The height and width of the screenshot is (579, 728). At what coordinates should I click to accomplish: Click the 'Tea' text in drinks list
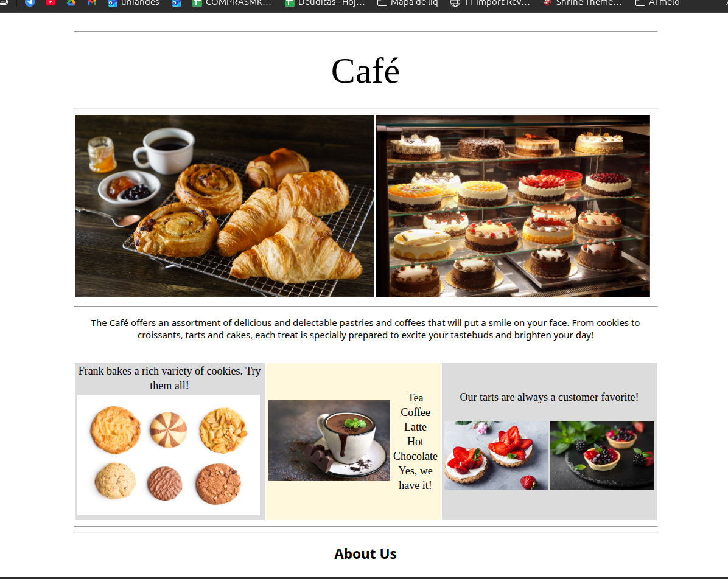click(x=416, y=398)
